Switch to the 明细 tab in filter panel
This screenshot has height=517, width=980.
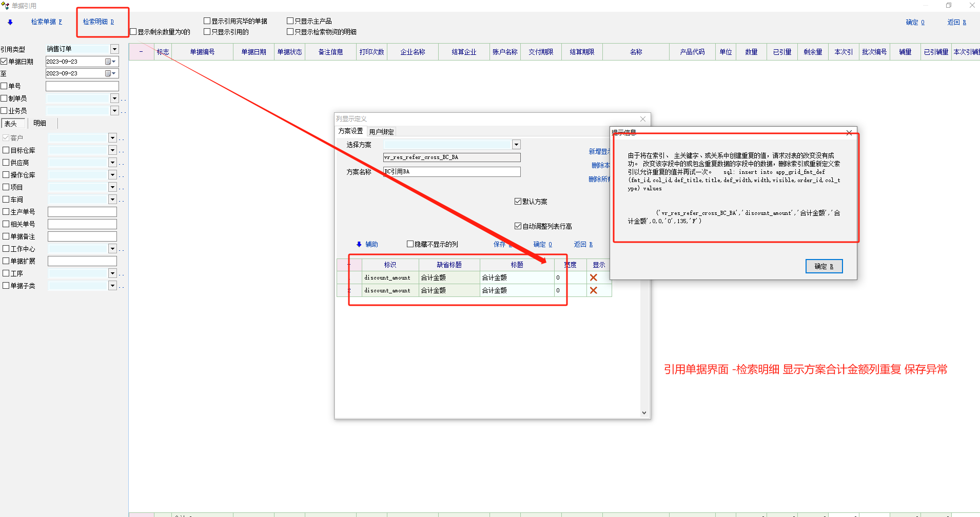[x=40, y=123]
